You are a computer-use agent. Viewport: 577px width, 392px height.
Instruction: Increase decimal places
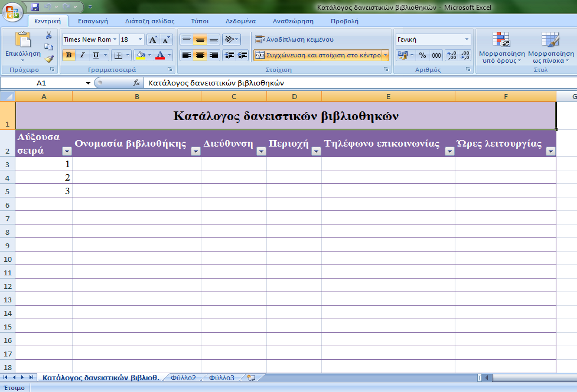tap(451, 55)
